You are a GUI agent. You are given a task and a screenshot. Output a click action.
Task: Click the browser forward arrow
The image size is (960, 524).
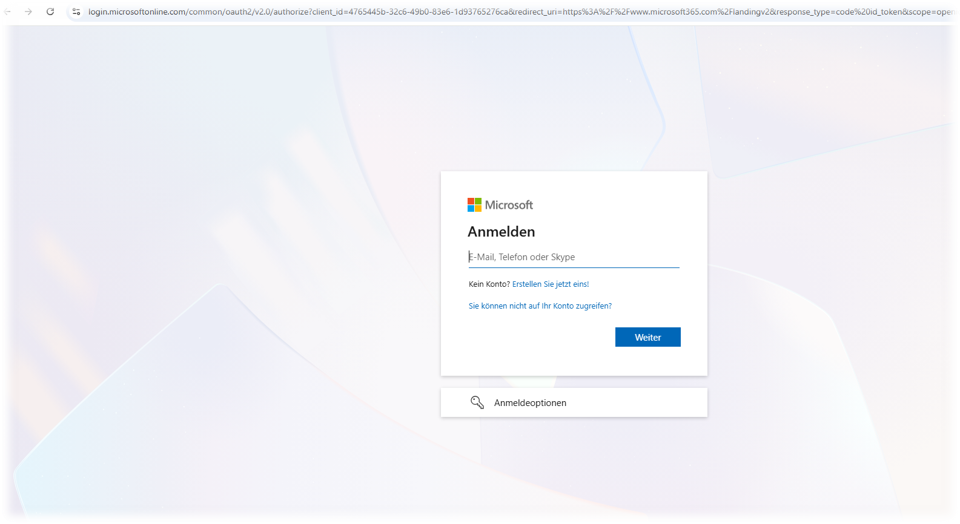(28, 11)
